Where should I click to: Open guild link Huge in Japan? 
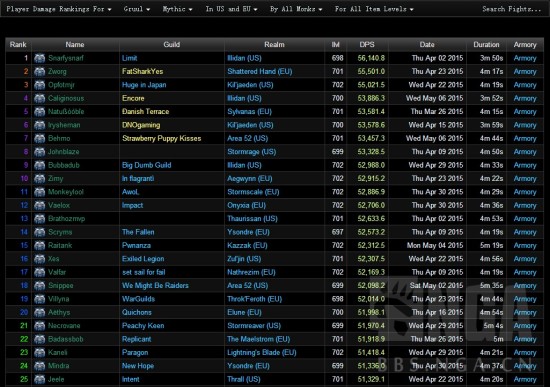tap(144, 85)
